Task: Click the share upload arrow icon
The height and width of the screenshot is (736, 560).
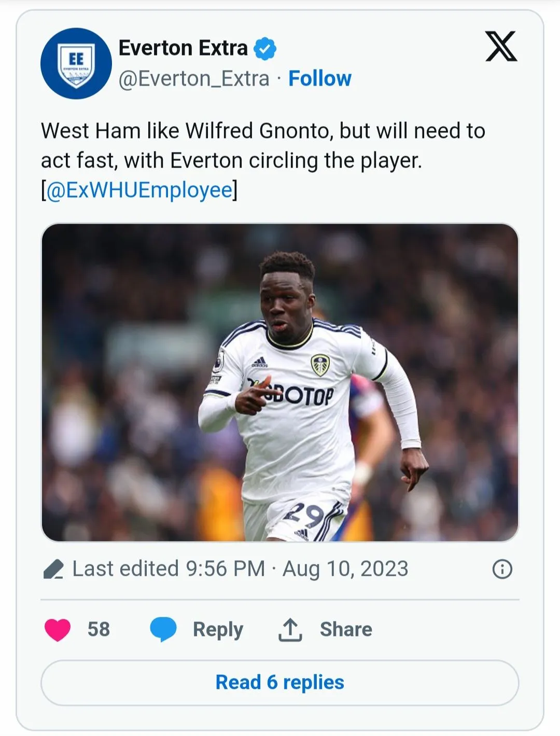Action: click(x=290, y=630)
